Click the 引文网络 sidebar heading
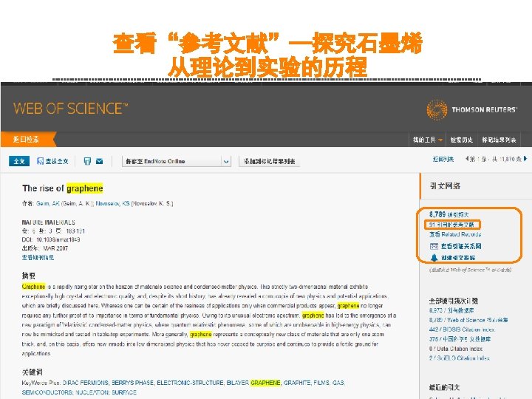The image size is (532, 399). tap(445, 185)
